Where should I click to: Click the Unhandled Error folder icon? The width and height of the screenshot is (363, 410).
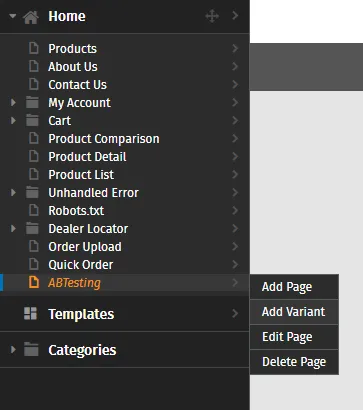coord(32,192)
